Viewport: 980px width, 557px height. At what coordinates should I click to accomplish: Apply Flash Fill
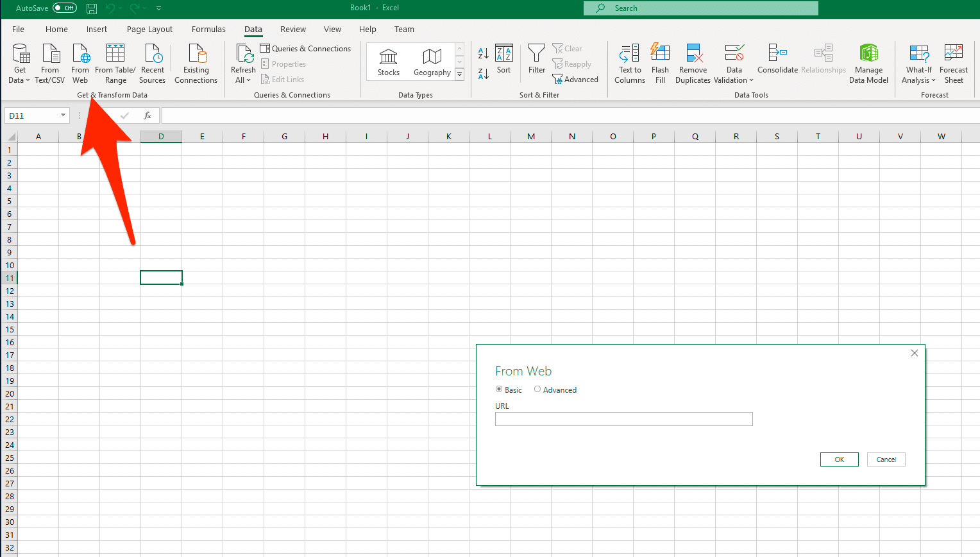coord(660,64)
